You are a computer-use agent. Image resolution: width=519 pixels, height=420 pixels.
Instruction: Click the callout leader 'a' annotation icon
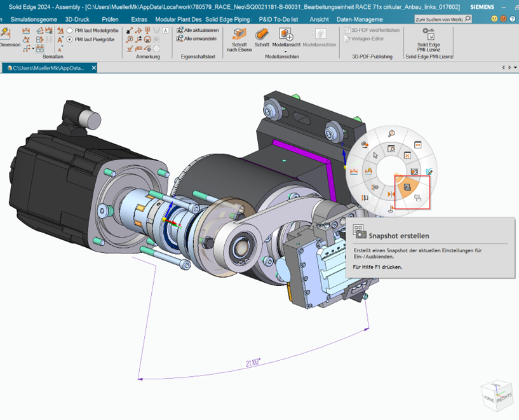(x=130, y=30)
